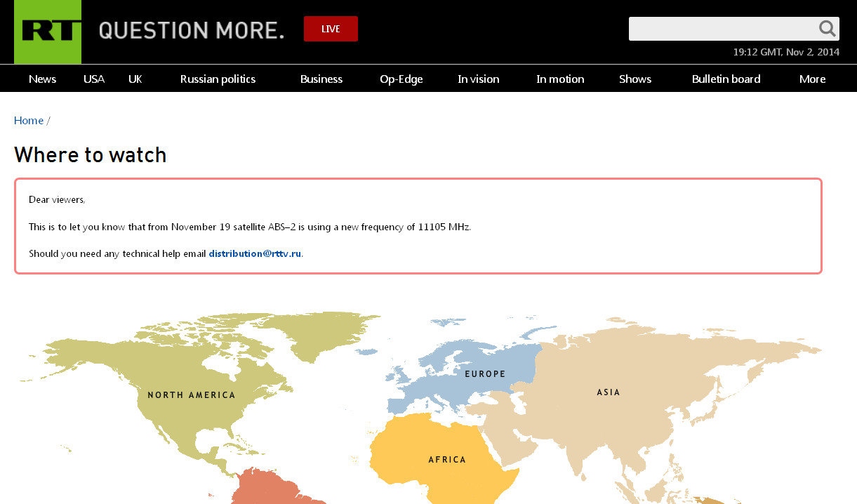
Task: Go to the UK section
Action: (x=135, y=79)
